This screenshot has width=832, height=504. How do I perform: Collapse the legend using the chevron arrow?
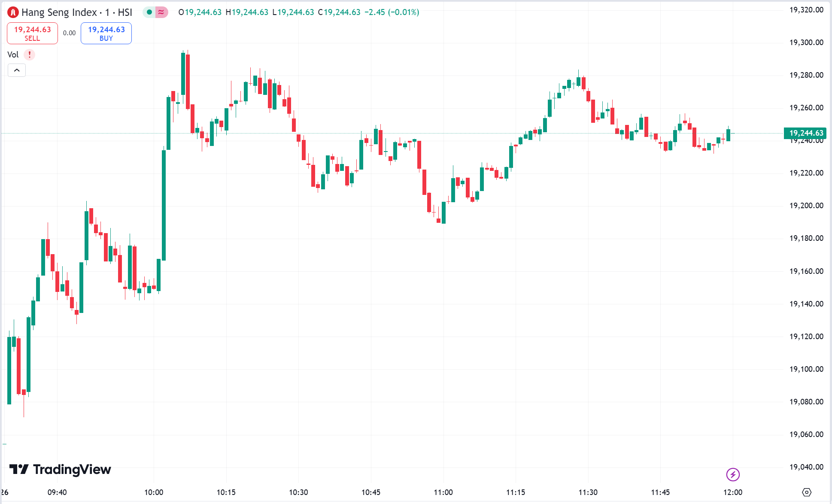pos(16,70)
